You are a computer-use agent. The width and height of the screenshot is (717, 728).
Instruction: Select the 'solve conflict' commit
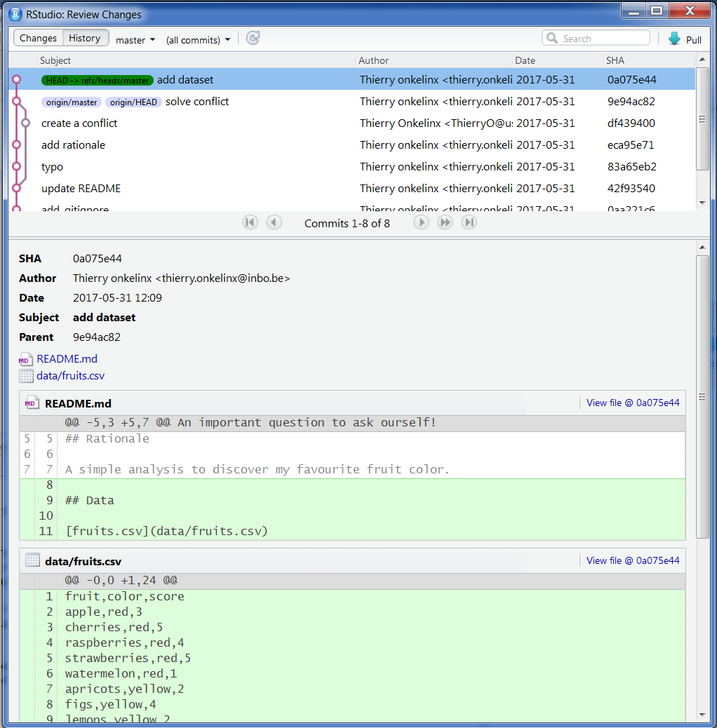(196, 102)
